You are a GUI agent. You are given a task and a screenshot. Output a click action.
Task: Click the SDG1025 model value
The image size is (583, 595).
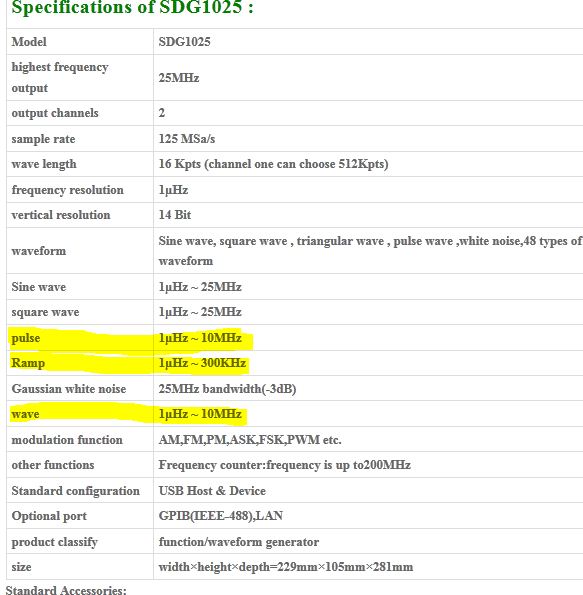[x=184, y=41]
